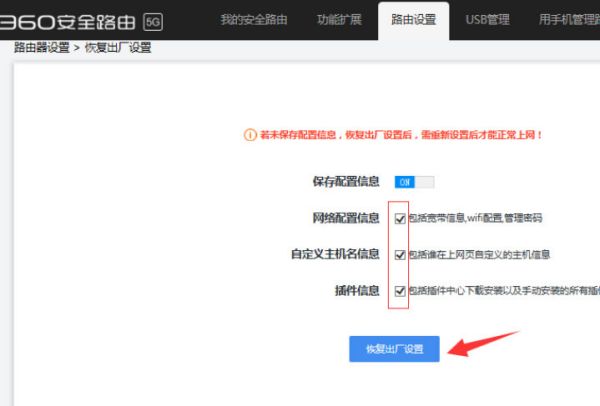This screenshot has width=600, height=406.
Task: Click the red warning message text
Action: (x=401, y=135)
